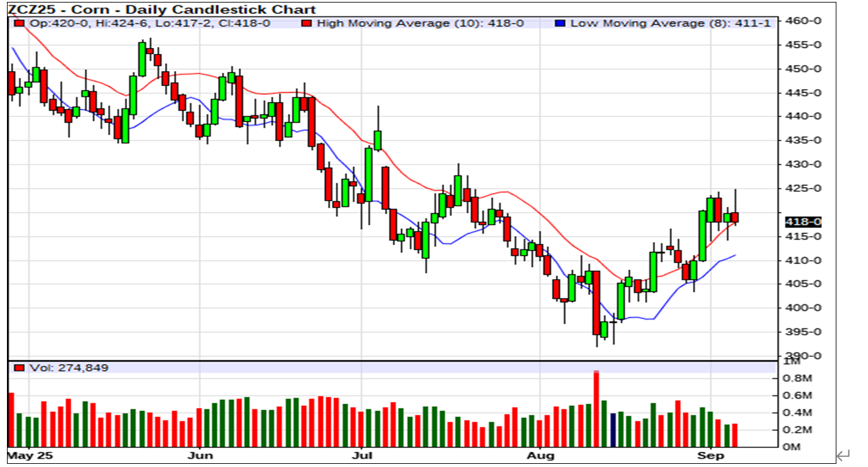Click the Aug label on the date axis
The image size is (868, 467).
tap(541, 455)
